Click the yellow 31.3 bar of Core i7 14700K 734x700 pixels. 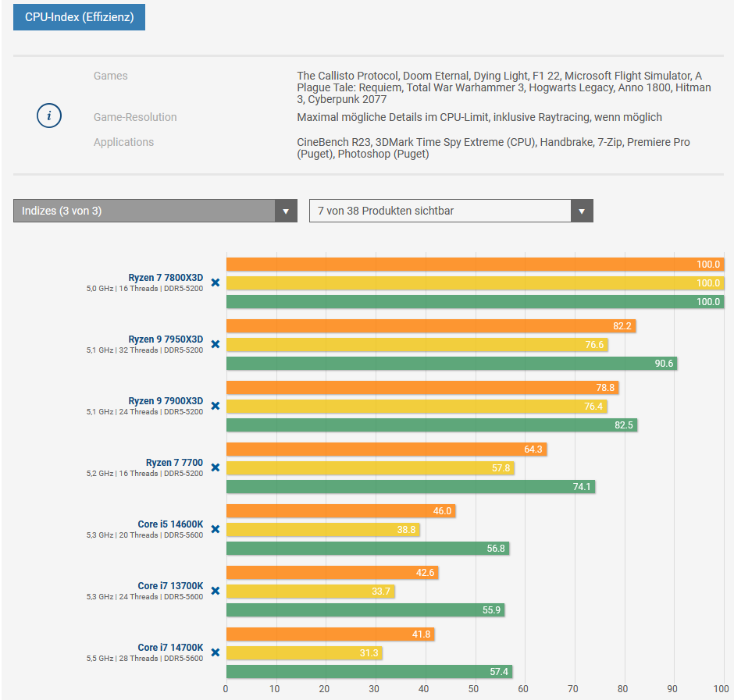tap(305, 653)
